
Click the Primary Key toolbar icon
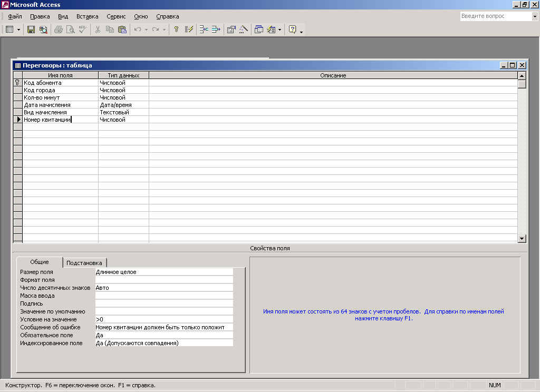[176, 30]
